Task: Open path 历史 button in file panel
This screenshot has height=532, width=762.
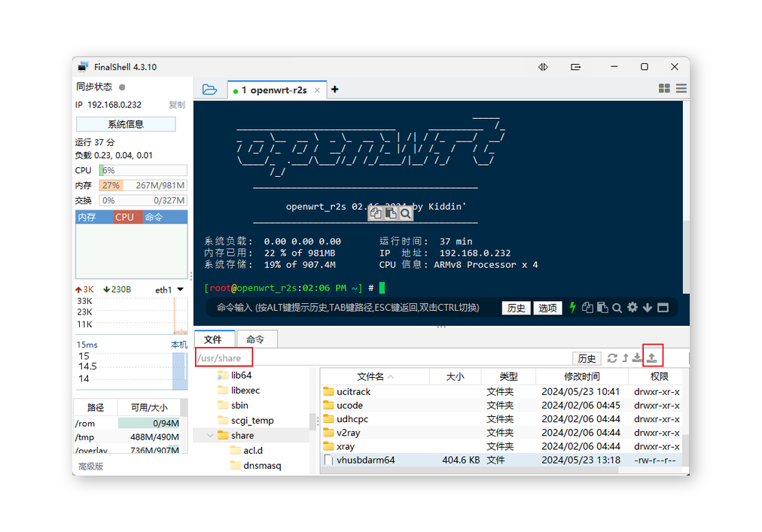Action: (587, 358)
